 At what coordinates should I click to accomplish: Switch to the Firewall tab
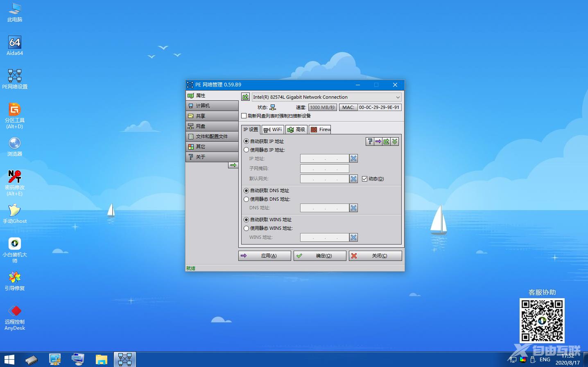(x=320, y=129)
